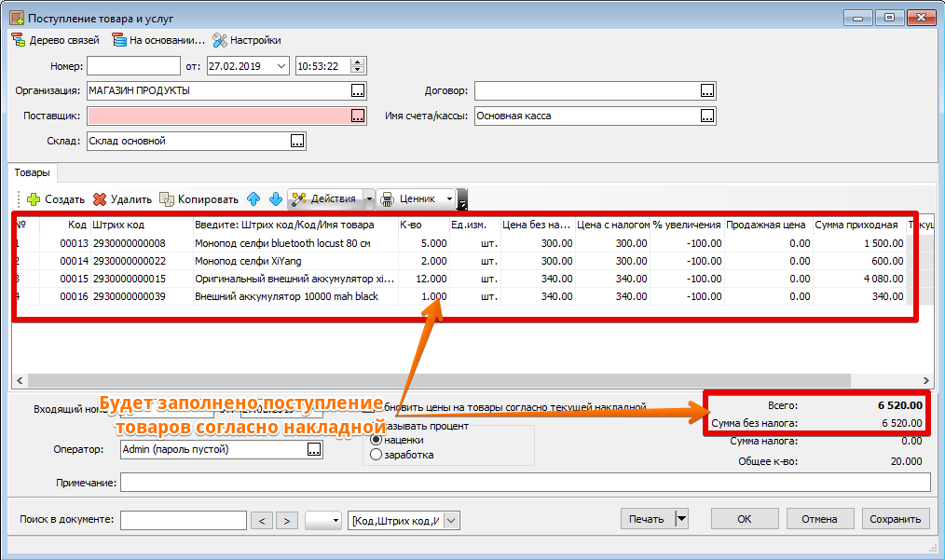The image size is (945, 560).
Task: Click the Сохранить button
Action: (x=895, y=518)
